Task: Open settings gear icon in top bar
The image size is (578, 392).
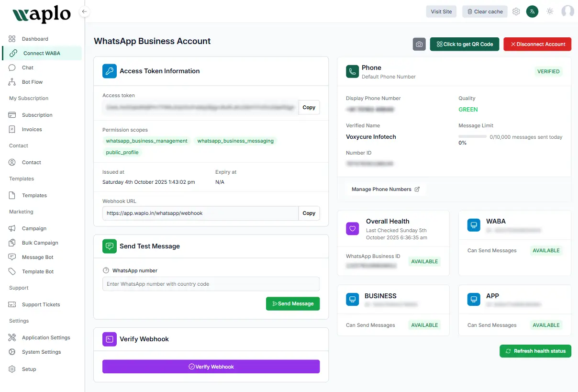Action: pyautogui.click(x=516, y=11)
